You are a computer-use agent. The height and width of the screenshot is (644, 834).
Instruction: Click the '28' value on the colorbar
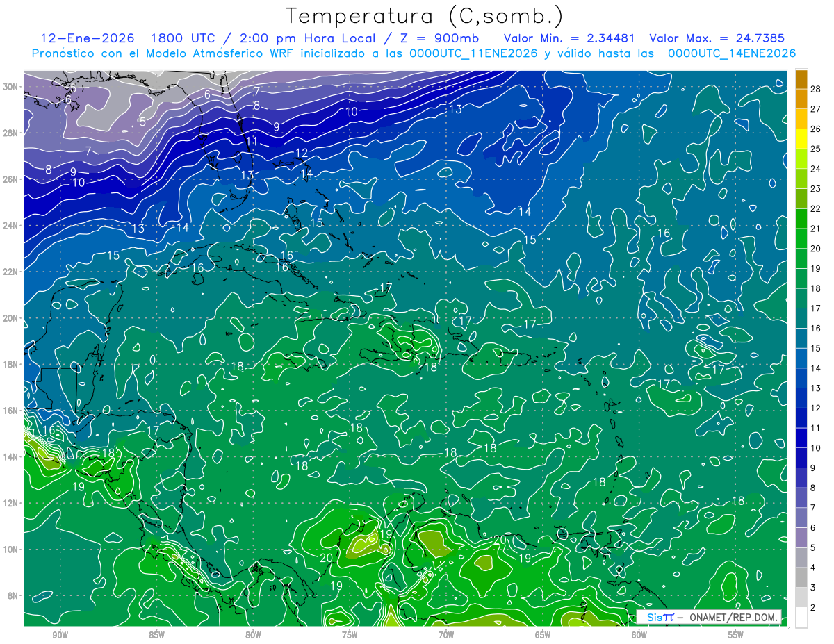[817, 89]
